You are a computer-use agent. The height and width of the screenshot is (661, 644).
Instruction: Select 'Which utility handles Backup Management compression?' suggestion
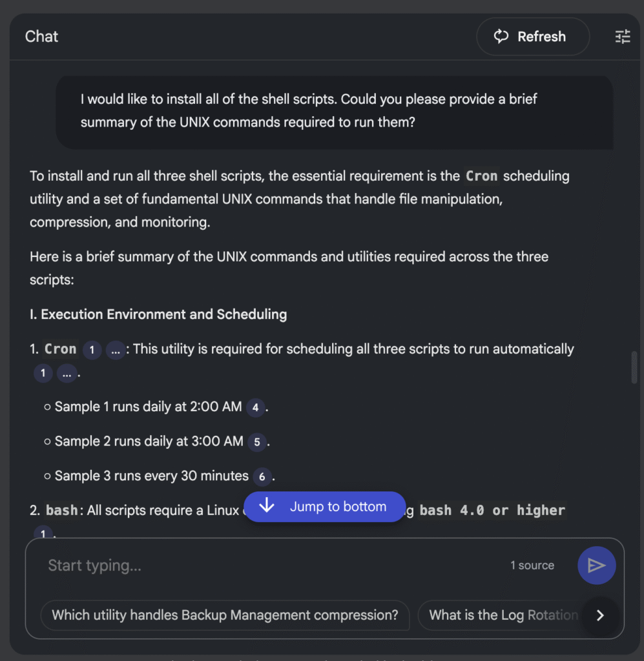225,615
